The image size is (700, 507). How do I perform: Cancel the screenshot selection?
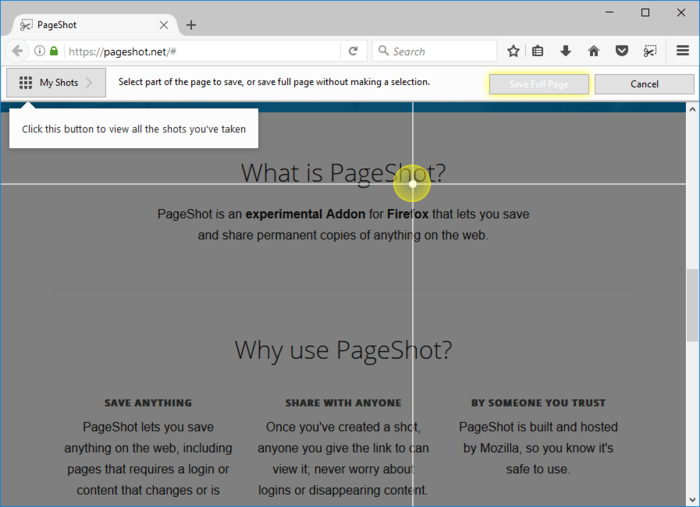point(644,84)
